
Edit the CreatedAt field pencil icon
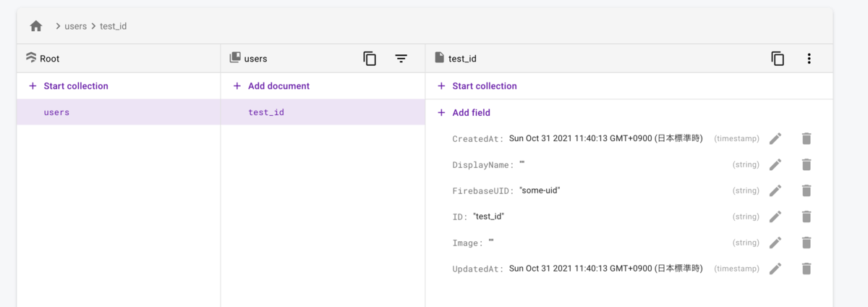[x=775, y=138]
